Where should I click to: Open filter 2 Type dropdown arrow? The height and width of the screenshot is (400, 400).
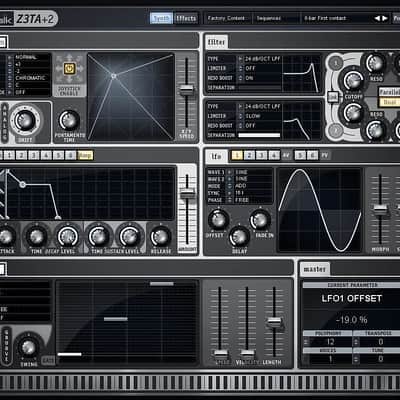[x=240, y=107]
